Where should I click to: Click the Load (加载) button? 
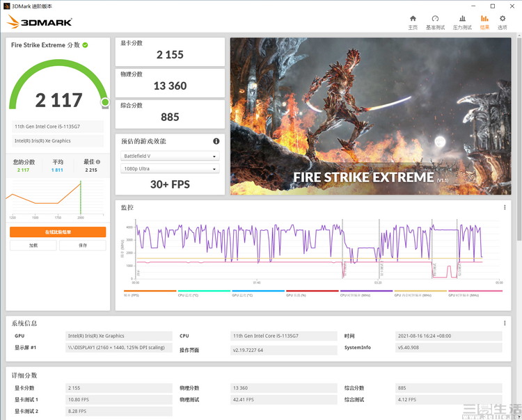[x=33, y=245]
